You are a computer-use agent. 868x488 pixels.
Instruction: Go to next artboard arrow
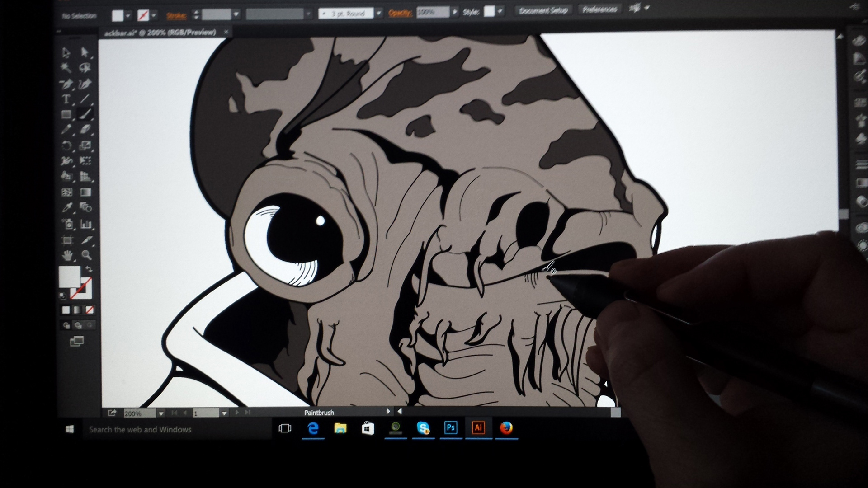(x=237, y=413)
